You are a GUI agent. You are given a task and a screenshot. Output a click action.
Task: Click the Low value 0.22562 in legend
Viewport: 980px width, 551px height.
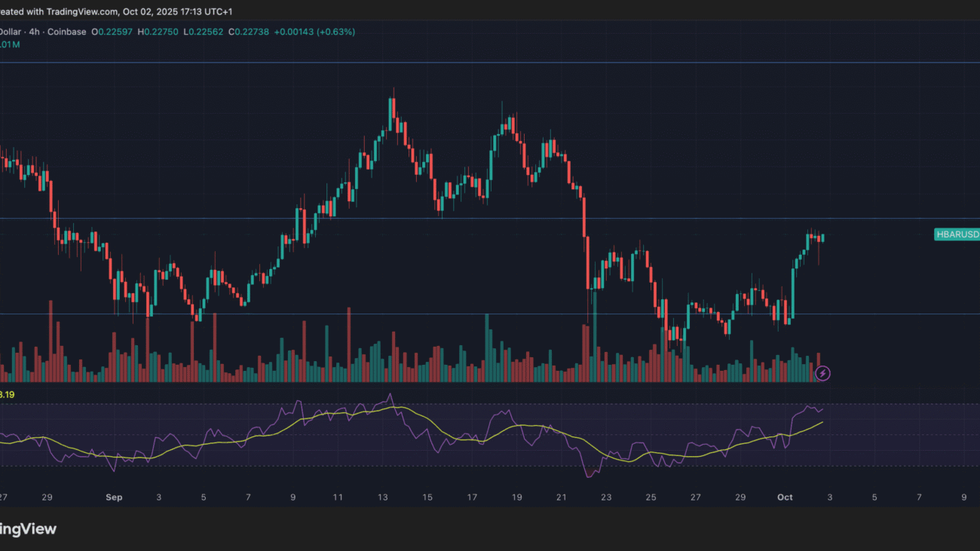(x=204, y=32)
